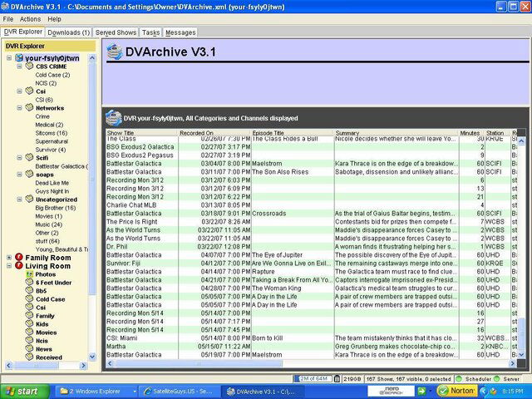This screenshot has height=399, width=532.
Task: Sort by the Show Title column header
Action: point(142,133)
